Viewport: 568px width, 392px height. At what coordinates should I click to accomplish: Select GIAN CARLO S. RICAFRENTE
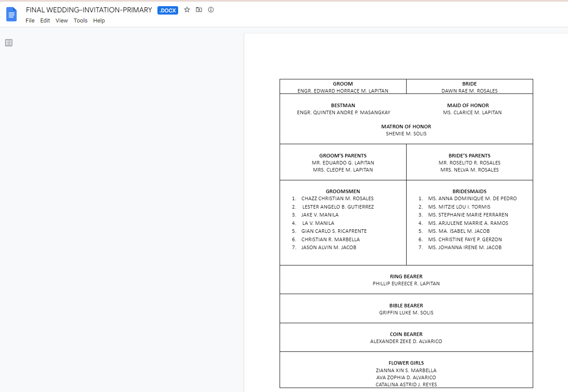[334, 231]
